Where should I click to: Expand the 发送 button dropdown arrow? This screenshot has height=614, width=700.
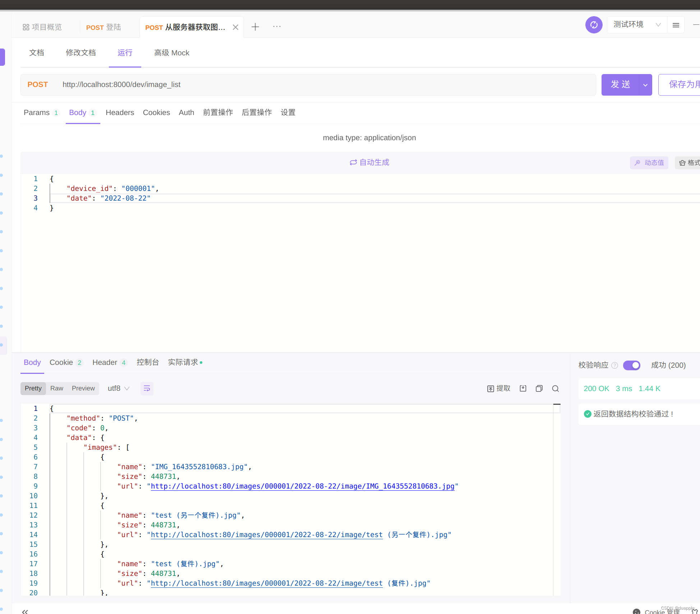point(645,85)
